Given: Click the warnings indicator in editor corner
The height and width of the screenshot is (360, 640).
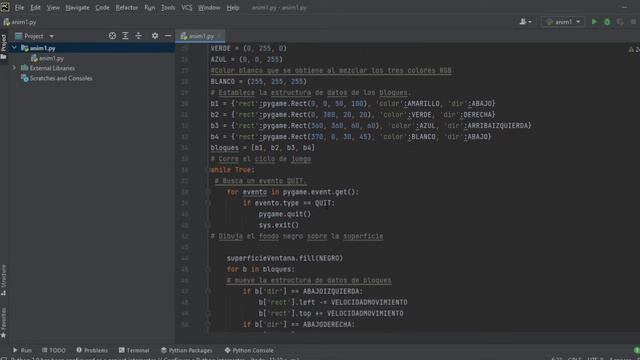Looking at the screenshot, I should pos(634,49).
